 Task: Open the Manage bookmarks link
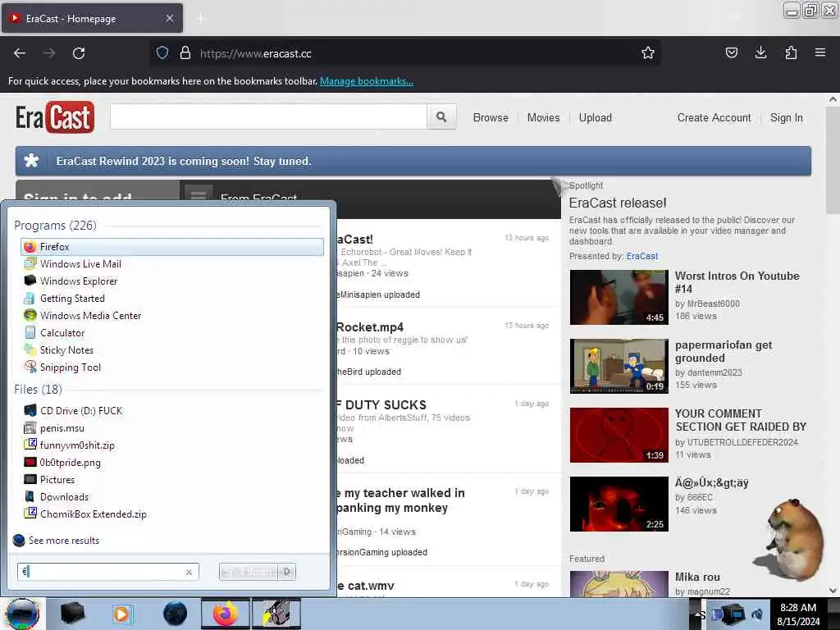tap(367, 81)
